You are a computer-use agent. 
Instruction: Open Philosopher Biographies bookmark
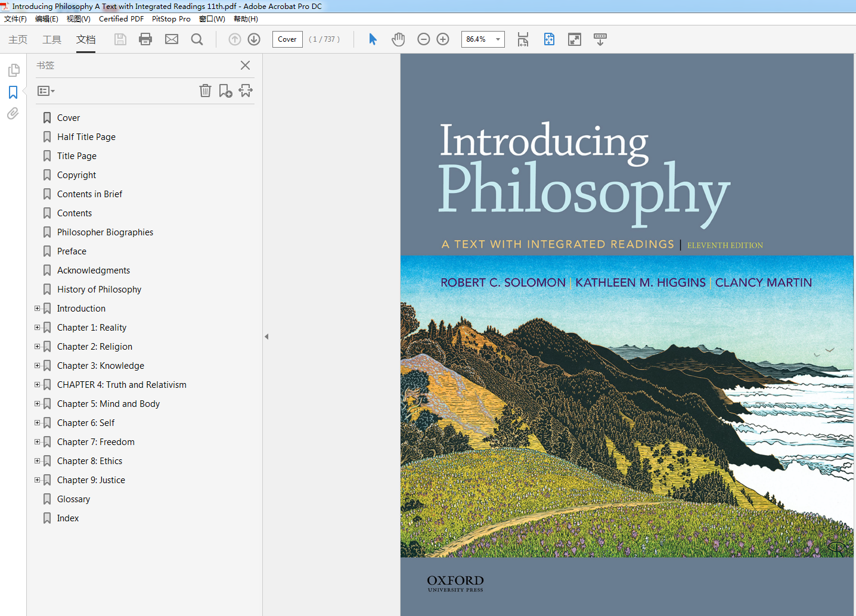coord(105,232)
